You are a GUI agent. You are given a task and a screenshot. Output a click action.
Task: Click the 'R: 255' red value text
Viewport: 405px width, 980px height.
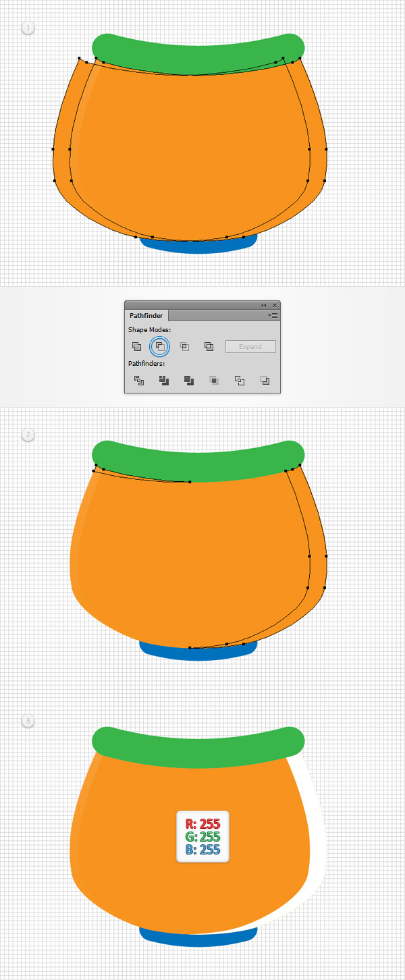point(203,824)
